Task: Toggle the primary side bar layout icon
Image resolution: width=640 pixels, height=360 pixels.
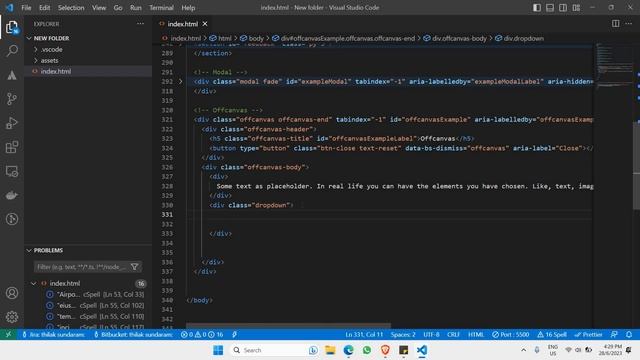Action: 537,7
